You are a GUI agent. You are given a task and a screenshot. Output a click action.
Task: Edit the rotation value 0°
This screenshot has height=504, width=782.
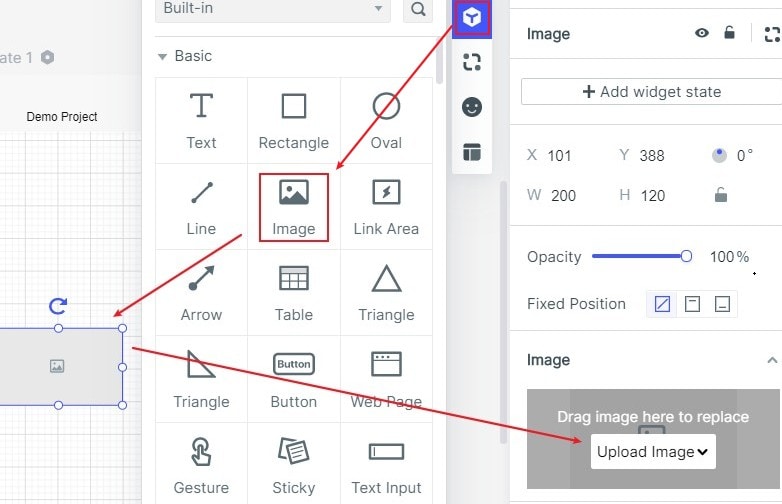click(x=745, y=156)
